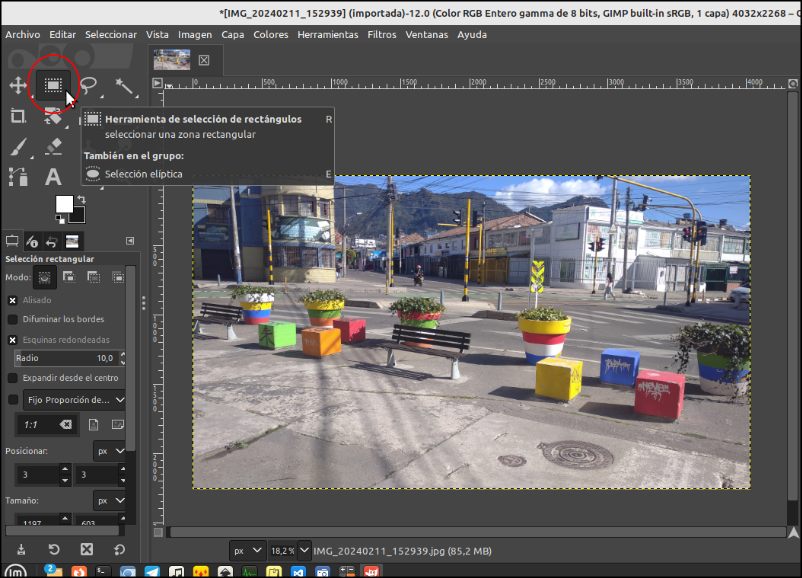Screen dimensions: 802x578
Task: Set portrait orientation for ratio
Action: click(x=94, y=425)
